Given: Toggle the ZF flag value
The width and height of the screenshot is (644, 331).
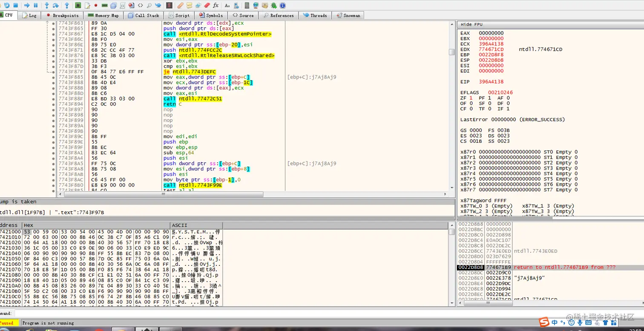Looking at the screenshot, I should [471, 98].
